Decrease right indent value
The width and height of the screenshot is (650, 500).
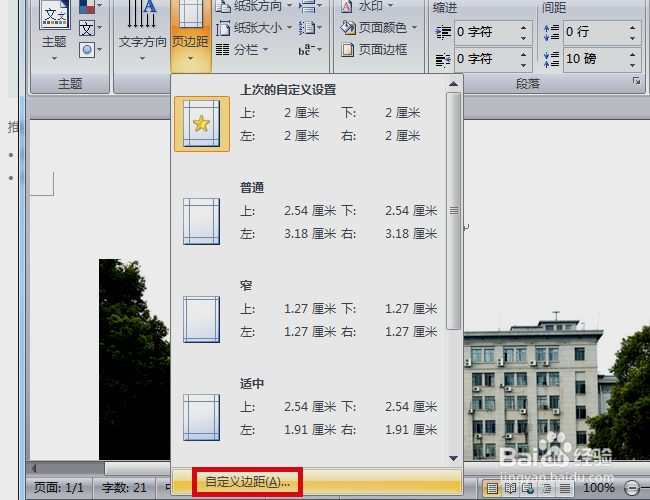click(x=524, y=65)
